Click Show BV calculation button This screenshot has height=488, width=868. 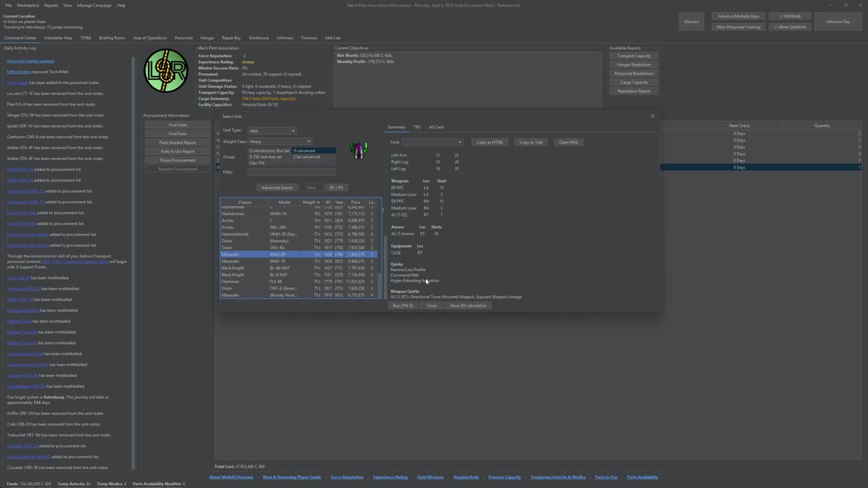[468, 306]
